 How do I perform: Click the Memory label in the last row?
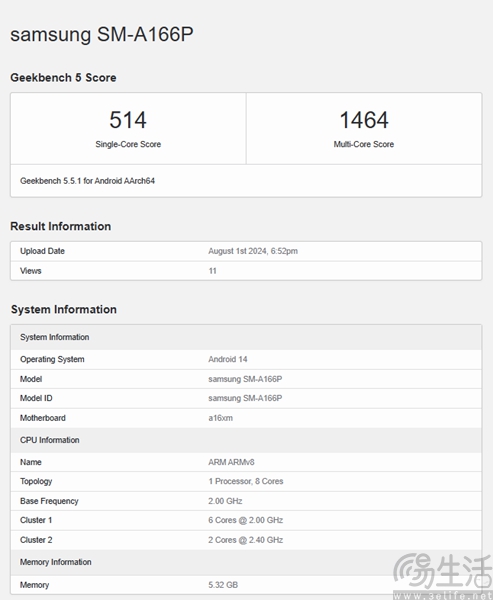(x=34, y=585)
